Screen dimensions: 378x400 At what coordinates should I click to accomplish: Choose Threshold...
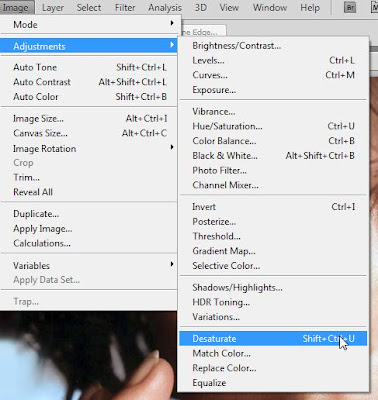point(273,236)
